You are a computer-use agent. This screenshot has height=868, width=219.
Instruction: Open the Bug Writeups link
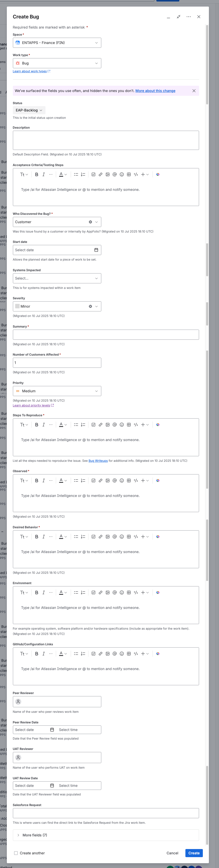98,461
